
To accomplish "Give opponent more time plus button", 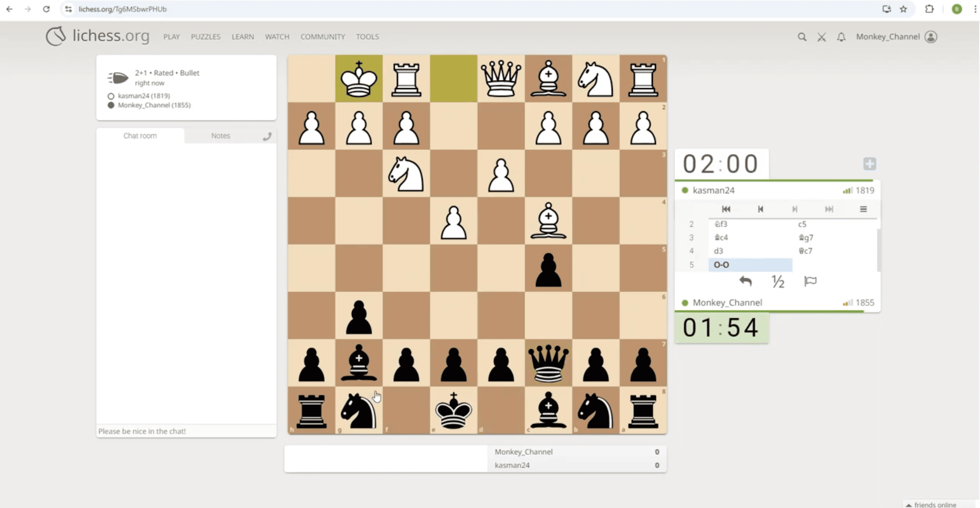I will (x=870, y=164).
